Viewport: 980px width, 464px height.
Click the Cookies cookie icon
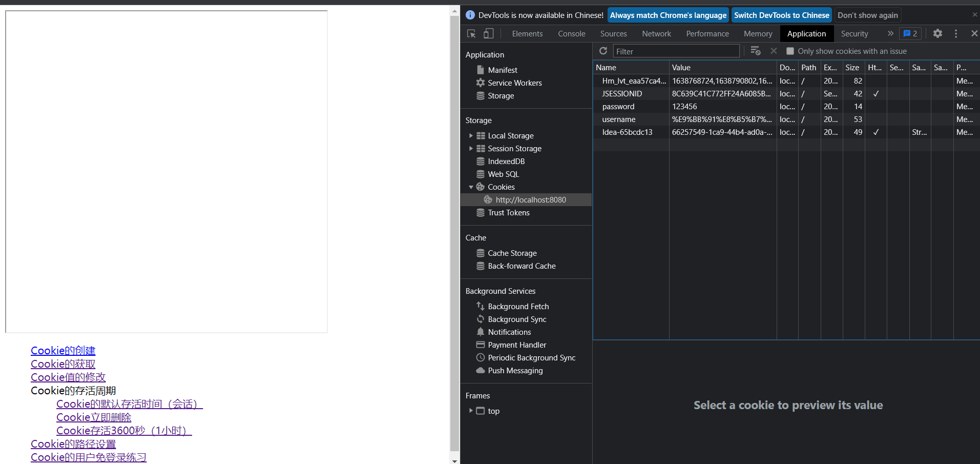(481, 187)
